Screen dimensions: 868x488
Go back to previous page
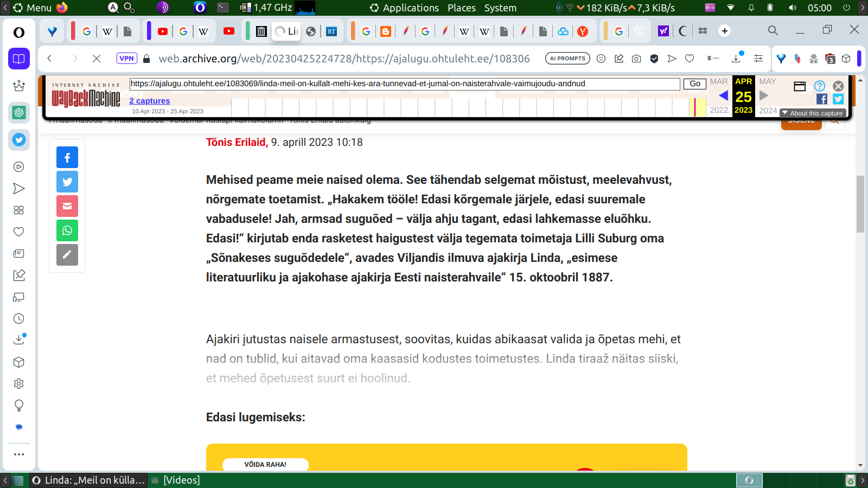pos(49,59)
